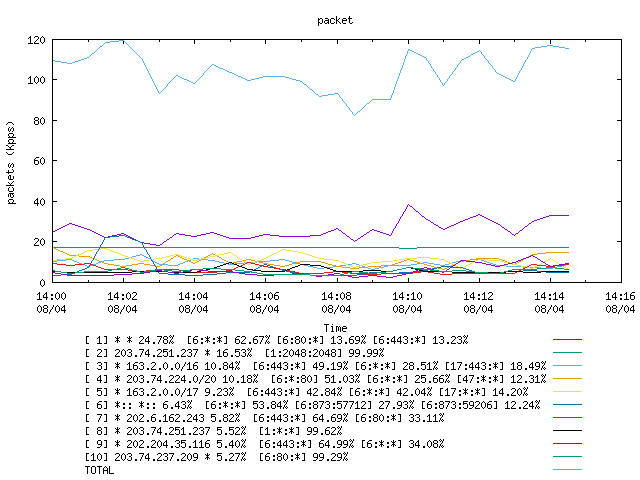Click "[1:*:*] 99.62%" in legend row 8
This screenshot has height=480, width=640.
pos(301,431)
